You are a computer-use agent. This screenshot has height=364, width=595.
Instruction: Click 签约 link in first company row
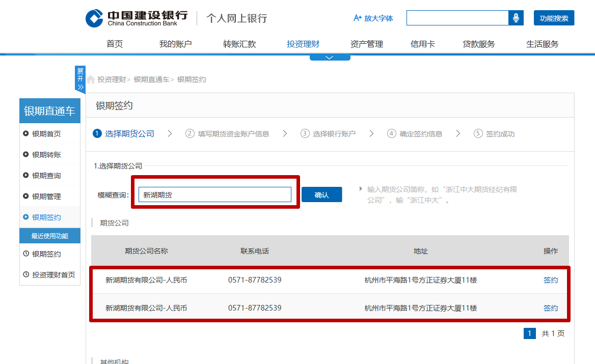point(551,280)
